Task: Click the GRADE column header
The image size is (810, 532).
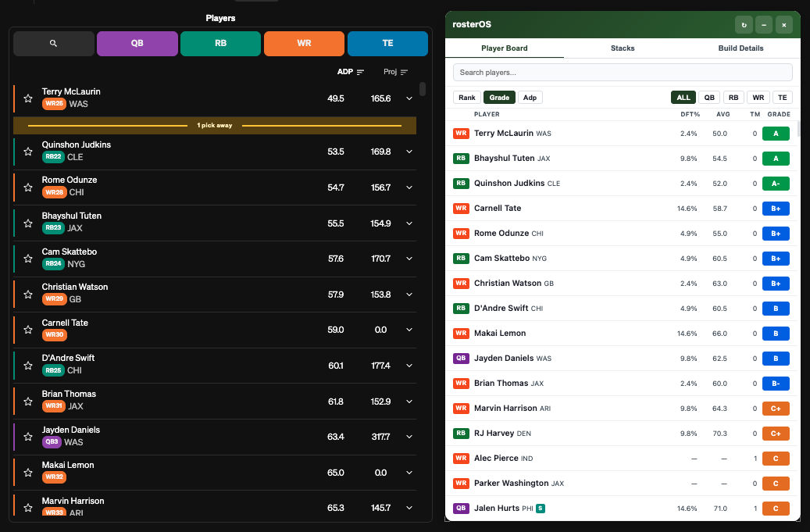Action: [x=779, y=114]
